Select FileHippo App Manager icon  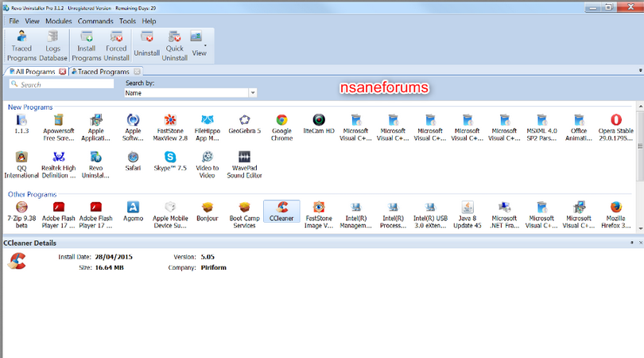tap(208, 128)
